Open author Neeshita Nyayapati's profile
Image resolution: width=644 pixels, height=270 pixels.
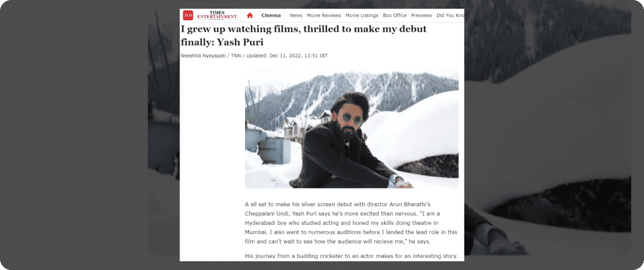point(202,56)
